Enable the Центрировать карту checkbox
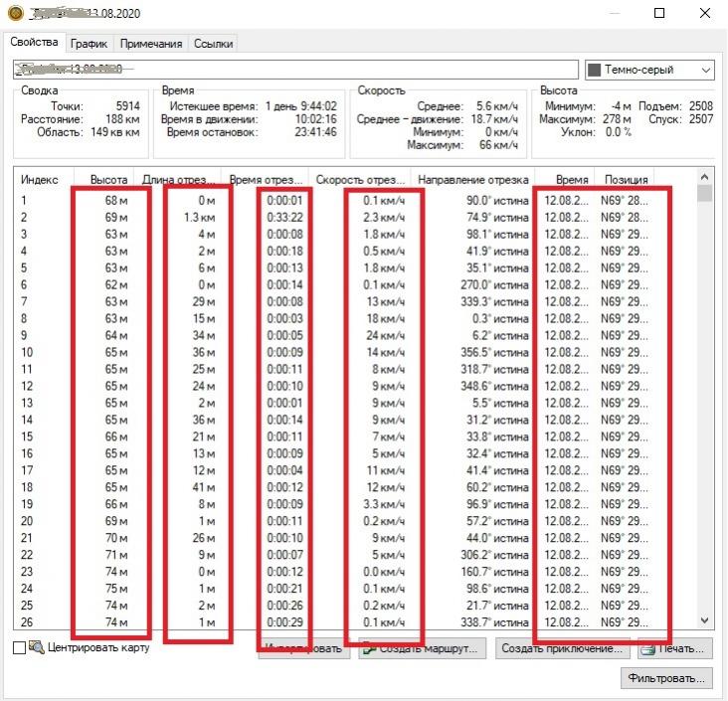 (x=19, y=648)
